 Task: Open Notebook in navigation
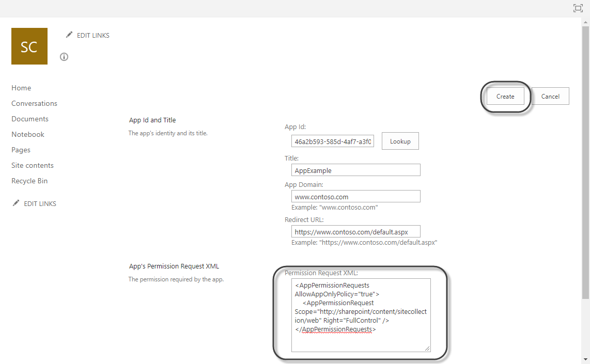coord(28,134)
